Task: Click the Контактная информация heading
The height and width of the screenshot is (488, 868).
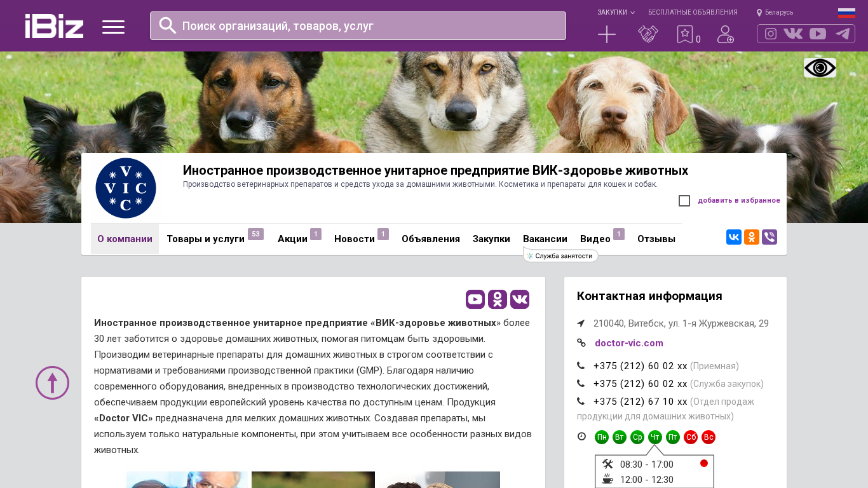Action: click(649, 296)
